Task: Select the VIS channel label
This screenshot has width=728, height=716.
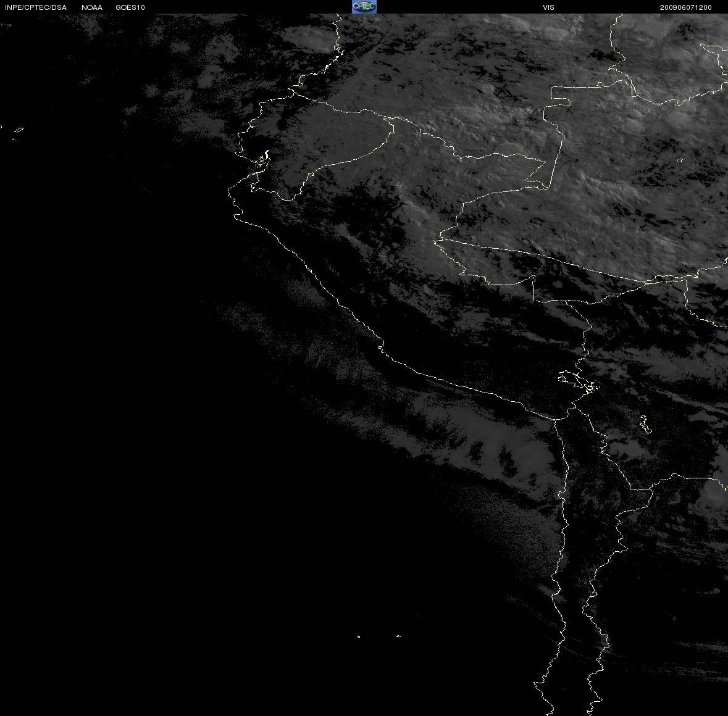Action: pyautogui.click(x=548, y=7)
